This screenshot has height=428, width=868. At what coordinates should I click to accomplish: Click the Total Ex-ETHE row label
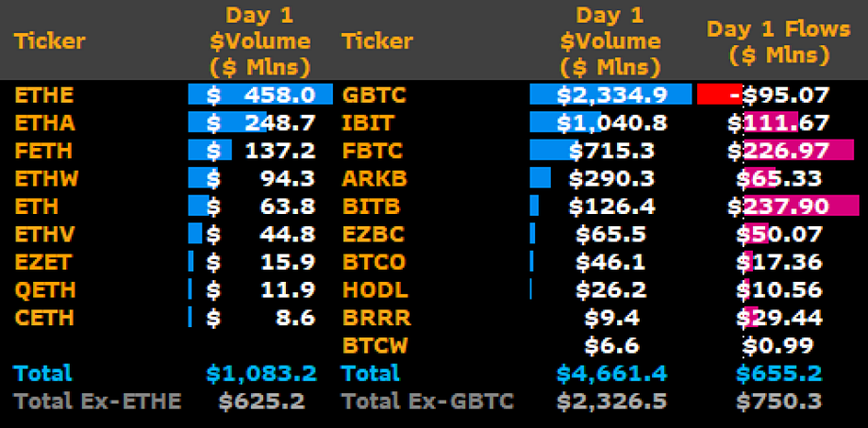(97, 403)
